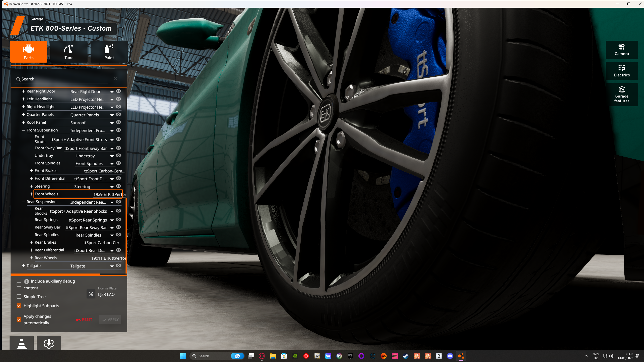Expand the Tailgate tree node

(23, 266)
